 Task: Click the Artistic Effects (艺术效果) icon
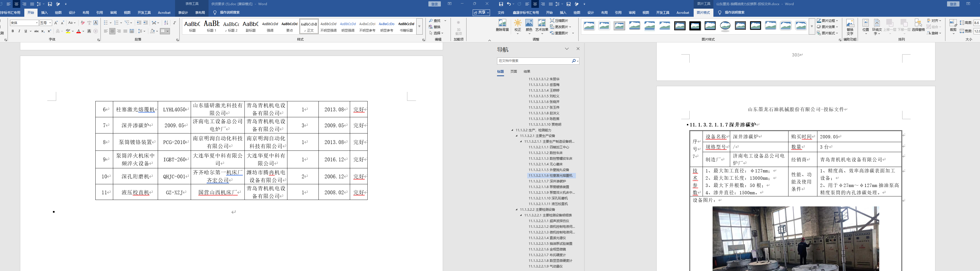pyautogui.click(x=542, y=25)
